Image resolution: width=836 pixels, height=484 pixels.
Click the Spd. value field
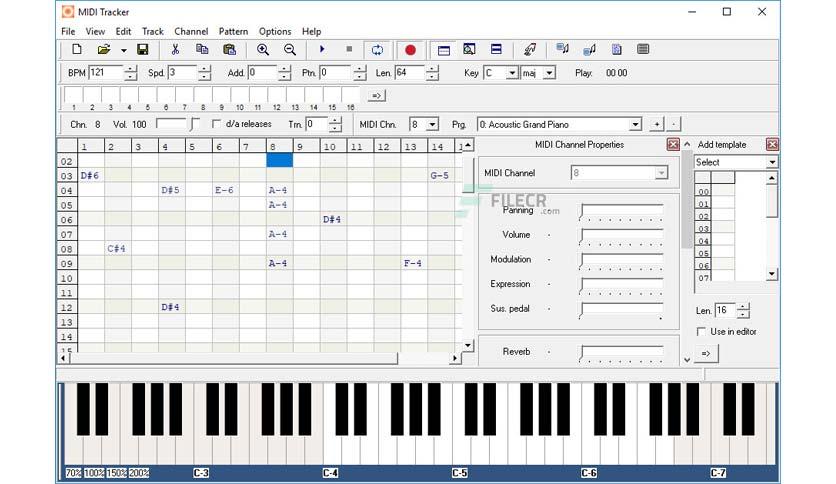point(182,72)
